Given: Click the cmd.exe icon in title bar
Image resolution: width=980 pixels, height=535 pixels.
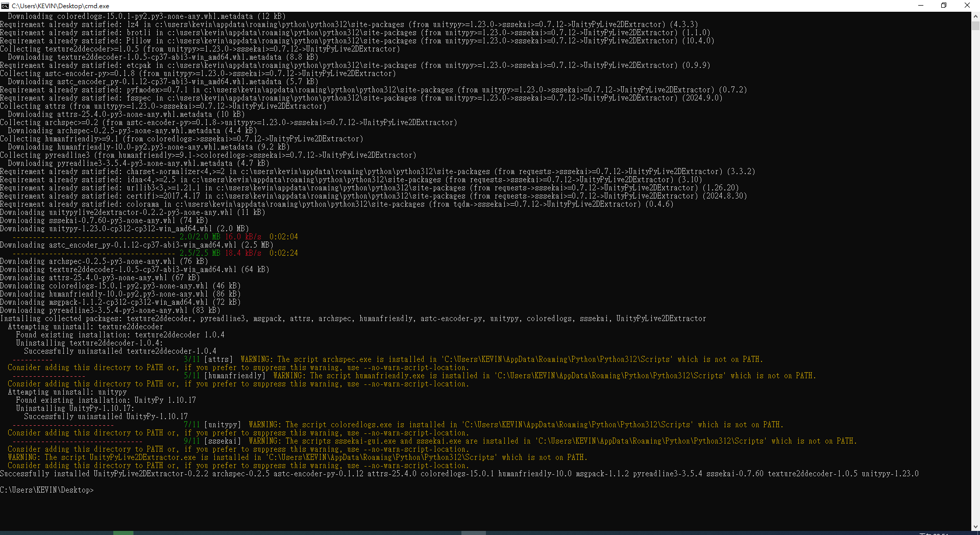Looking at the screenshot, I should pos(5,6).
